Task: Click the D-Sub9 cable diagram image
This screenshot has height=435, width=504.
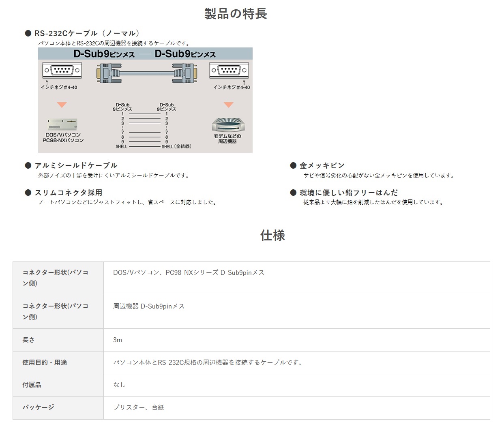Action: click(x=145, y=100)
